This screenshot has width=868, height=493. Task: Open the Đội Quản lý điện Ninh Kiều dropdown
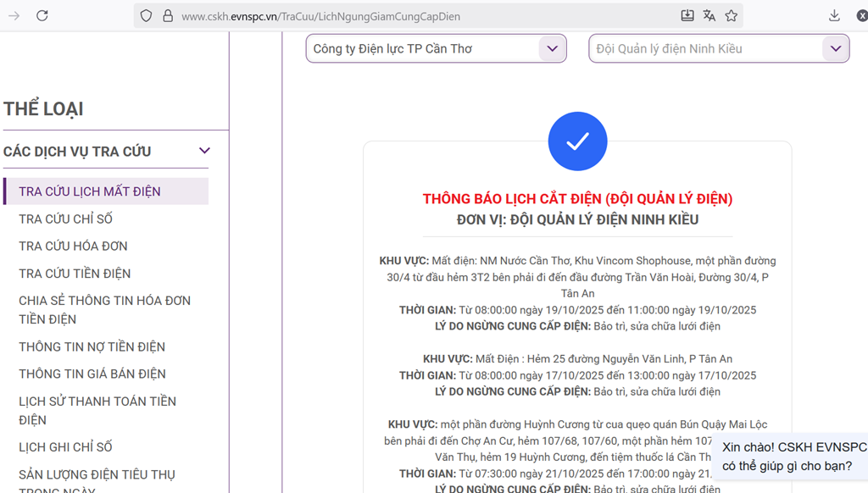[x=835, y=49]
